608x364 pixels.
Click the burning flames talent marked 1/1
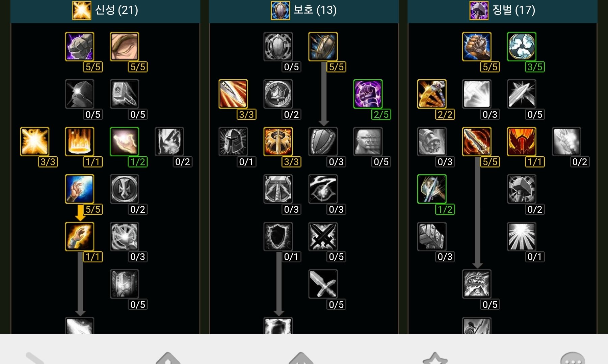(x=79, y=141)
